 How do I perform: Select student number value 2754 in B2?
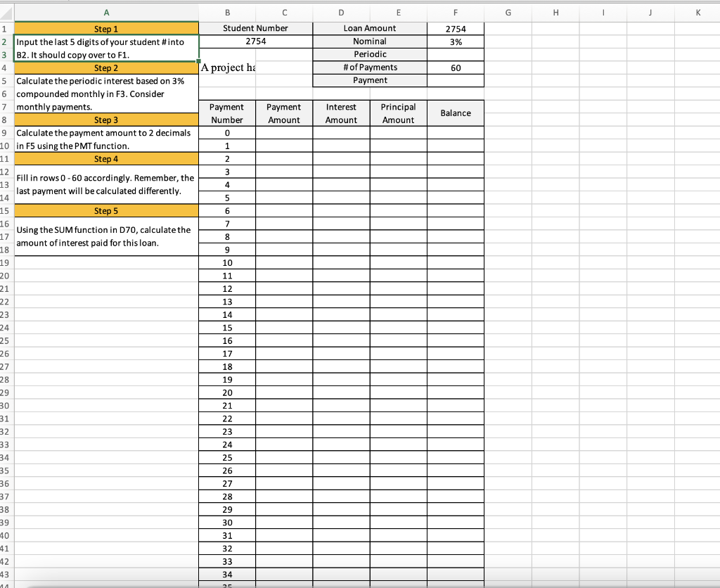256,41
